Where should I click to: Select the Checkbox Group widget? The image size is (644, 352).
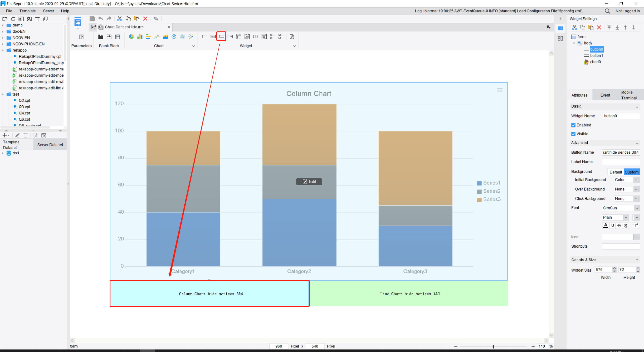click(281, 37)
